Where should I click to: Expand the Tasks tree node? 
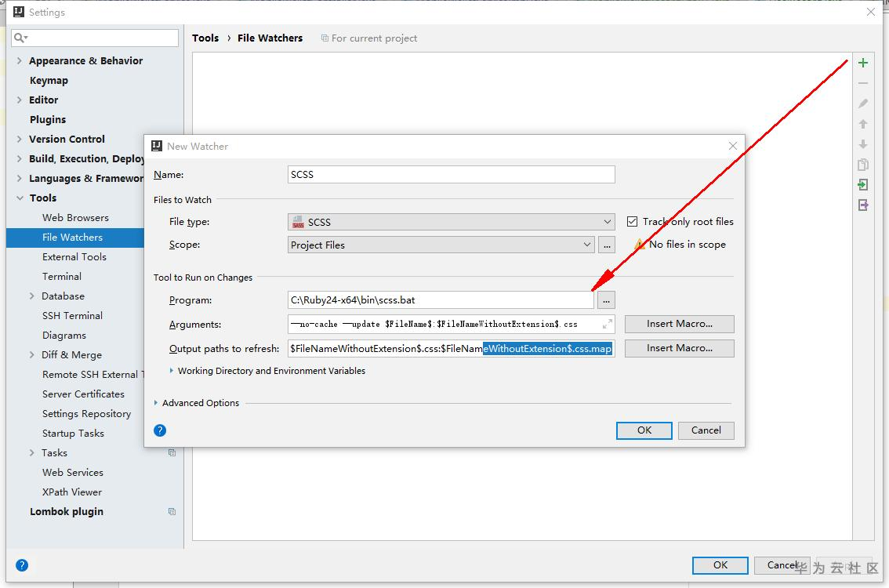point(31,452)
